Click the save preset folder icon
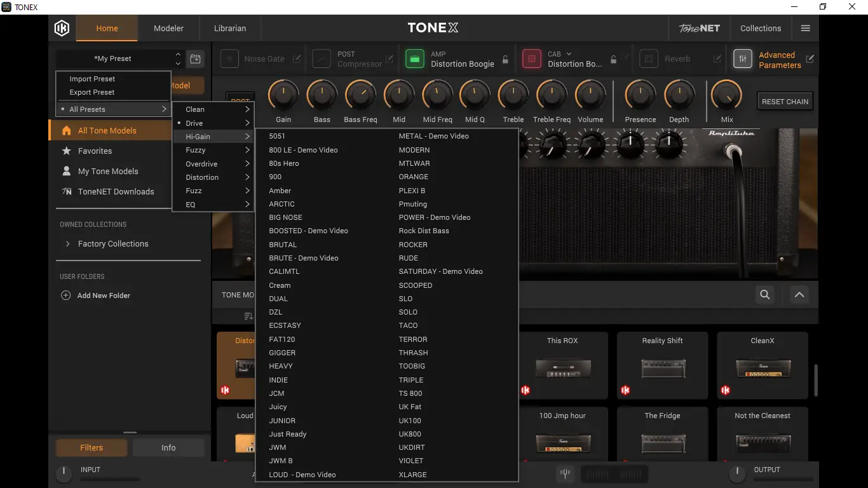The width and height of the screenshot is (868, 488). click(x=196, y=58)
